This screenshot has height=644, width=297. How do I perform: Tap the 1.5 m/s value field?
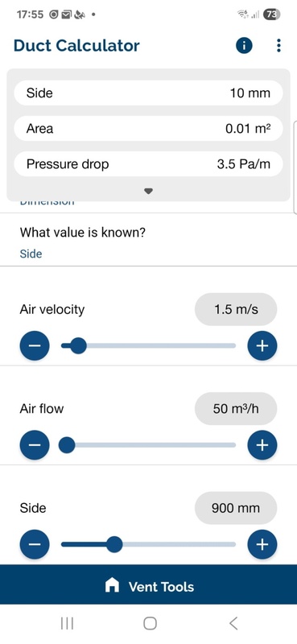(236, 309)
